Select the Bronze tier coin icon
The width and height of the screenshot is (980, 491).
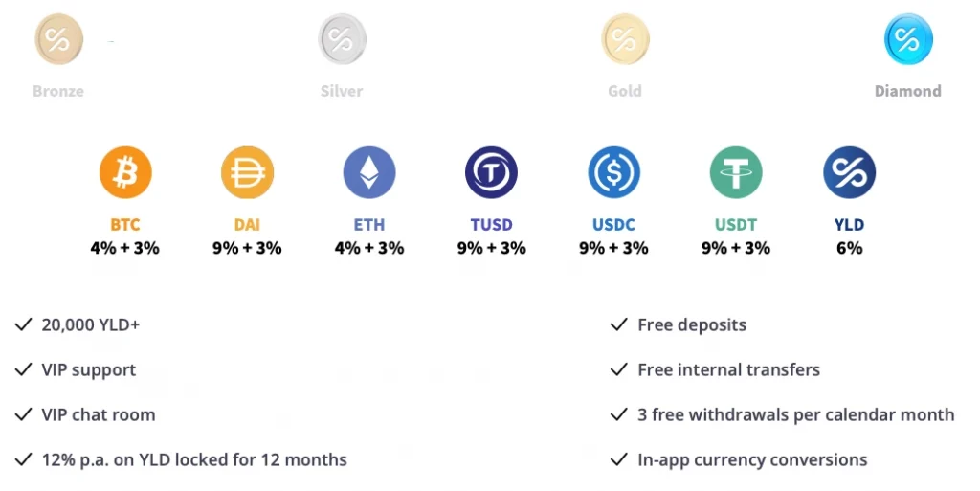(58, 39)
